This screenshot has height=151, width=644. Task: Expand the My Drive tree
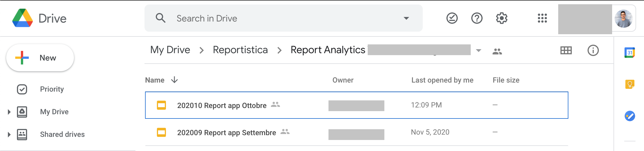(9, 112)
